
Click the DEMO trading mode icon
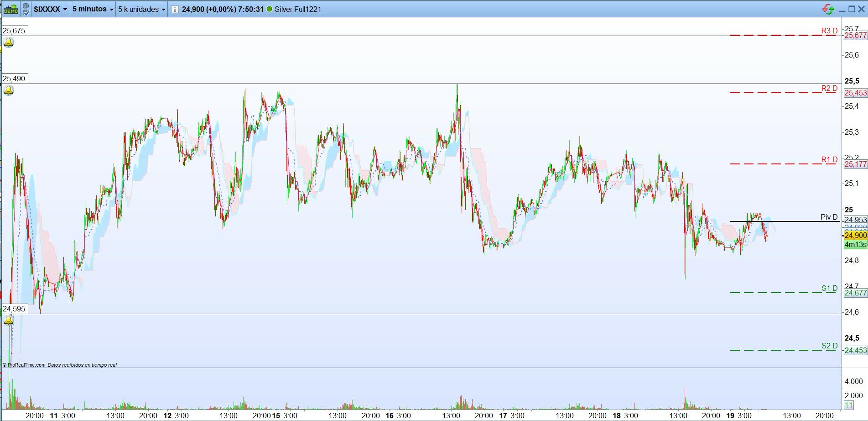(10, 9)
